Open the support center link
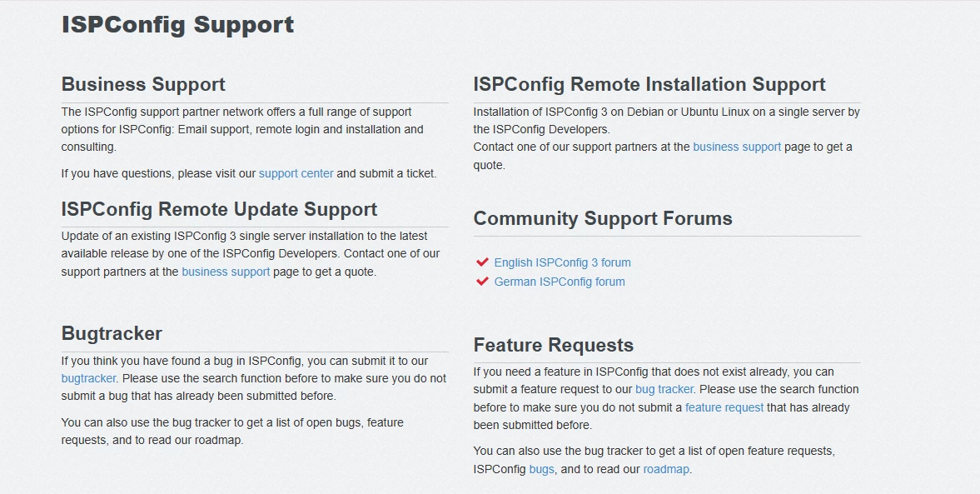 click(296, 173)
